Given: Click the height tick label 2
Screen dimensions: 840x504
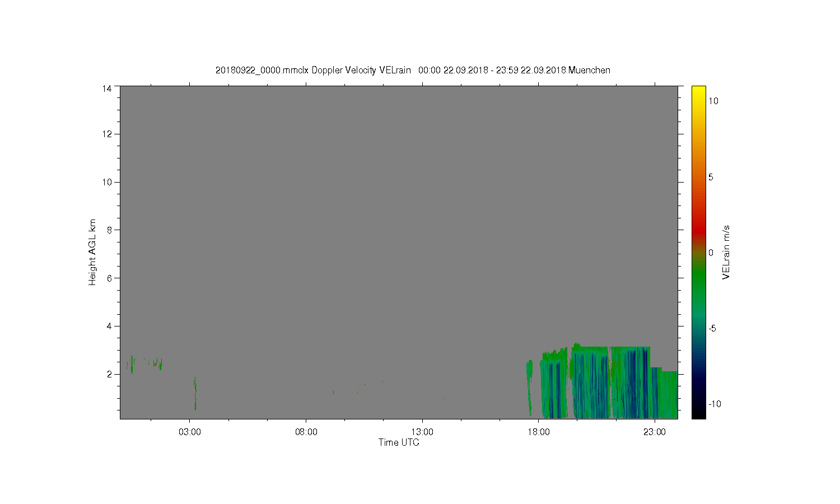Looking at the screenshot, I should click(x=110, y=374).
